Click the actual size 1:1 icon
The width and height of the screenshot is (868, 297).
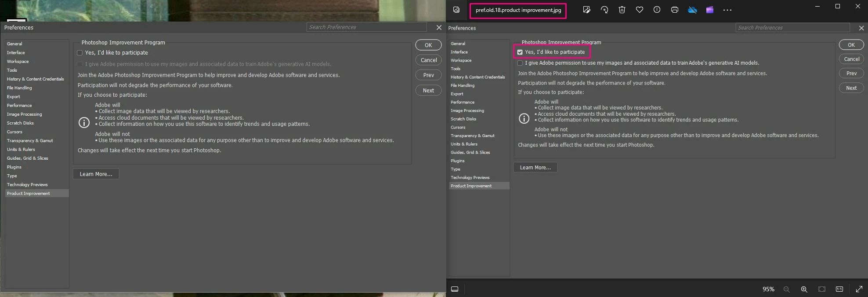pyautogui.click(x=839, y=289)
